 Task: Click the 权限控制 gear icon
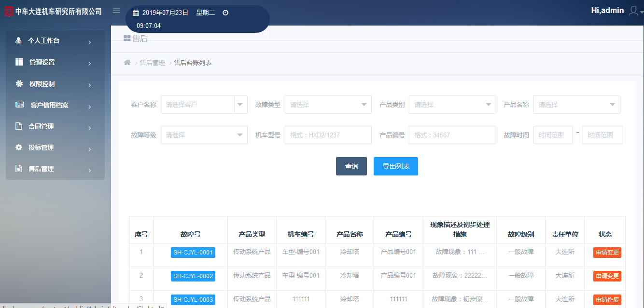[19, 84]
